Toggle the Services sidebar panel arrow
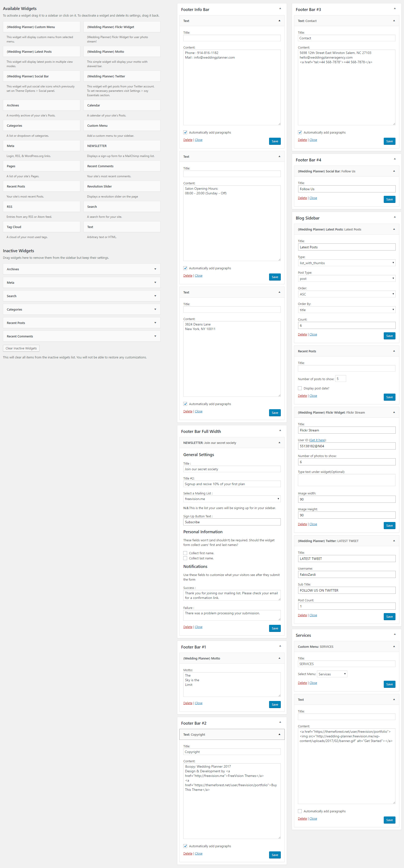Screen dimensions: 404x868 point(394,635)
